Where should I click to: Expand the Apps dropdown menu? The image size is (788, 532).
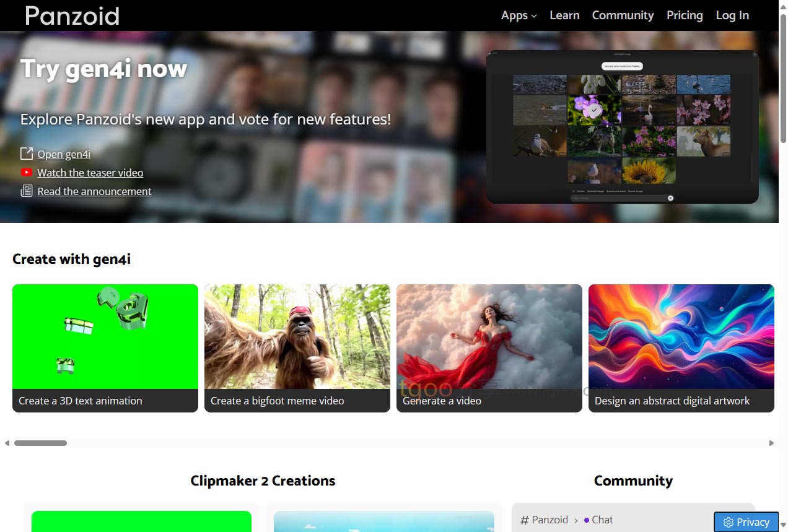point(519,15)
